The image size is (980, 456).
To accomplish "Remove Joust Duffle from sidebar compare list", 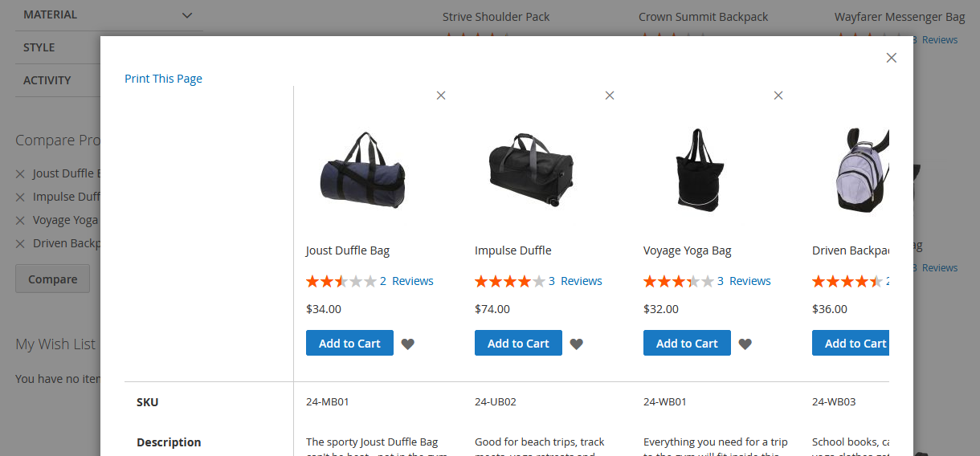I will point(21,173).
